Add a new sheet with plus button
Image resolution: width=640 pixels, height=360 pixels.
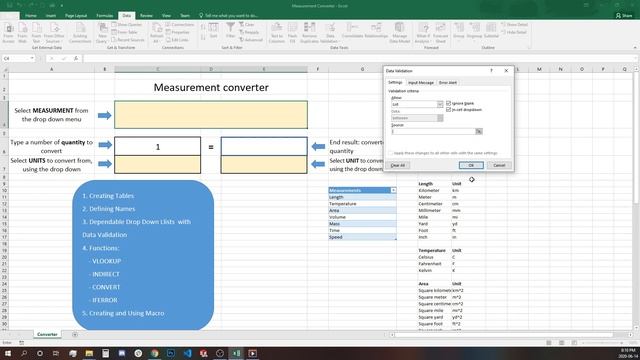(x=75, y=335)
